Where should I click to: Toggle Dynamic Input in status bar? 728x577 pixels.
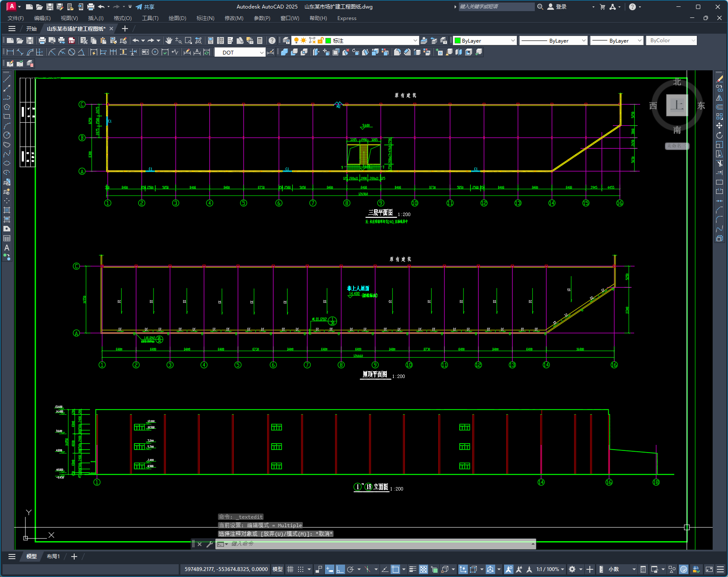point(330,569)
